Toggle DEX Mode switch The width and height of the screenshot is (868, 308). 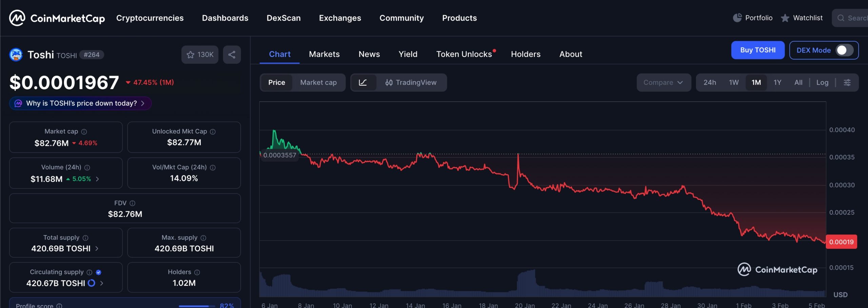[x=844, y=50]
